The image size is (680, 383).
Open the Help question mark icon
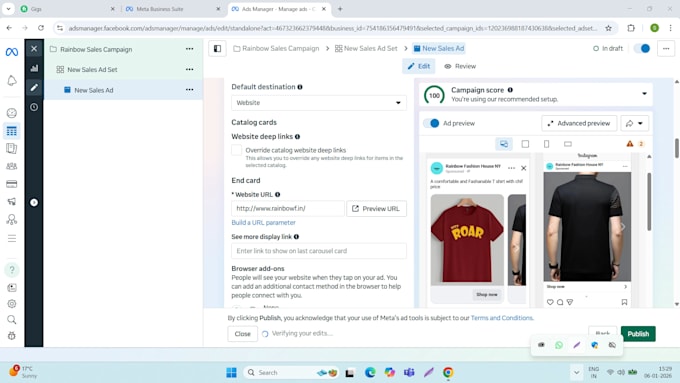[x=12, y=270]
